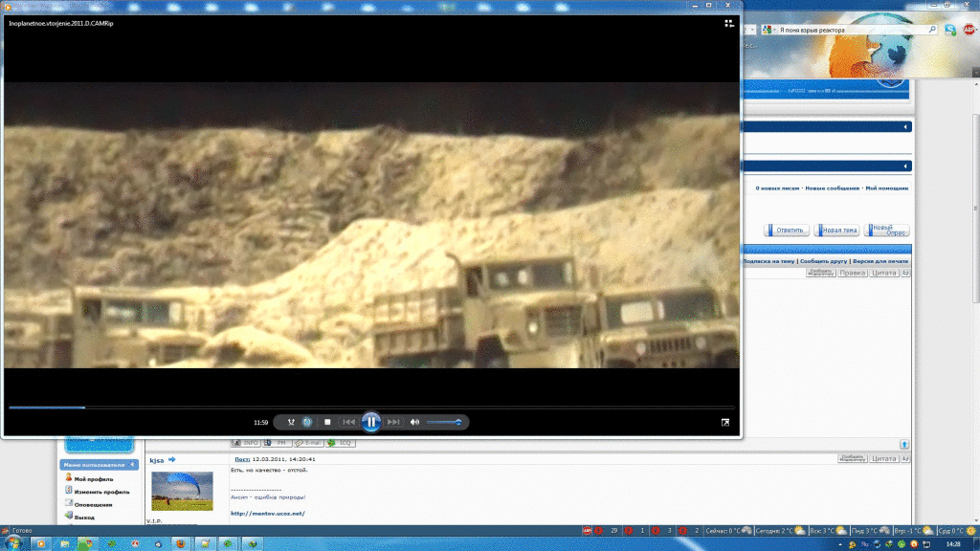The width and height of the screenshot is (980, 551).
Task: Click the PM button under the post
Action: 277,443
